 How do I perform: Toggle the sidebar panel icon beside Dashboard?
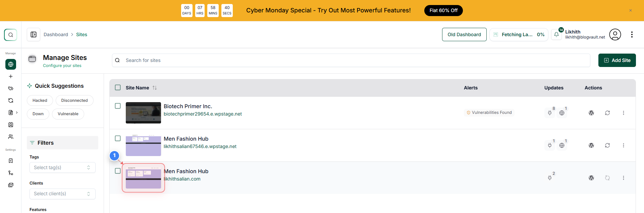[34, 34]
